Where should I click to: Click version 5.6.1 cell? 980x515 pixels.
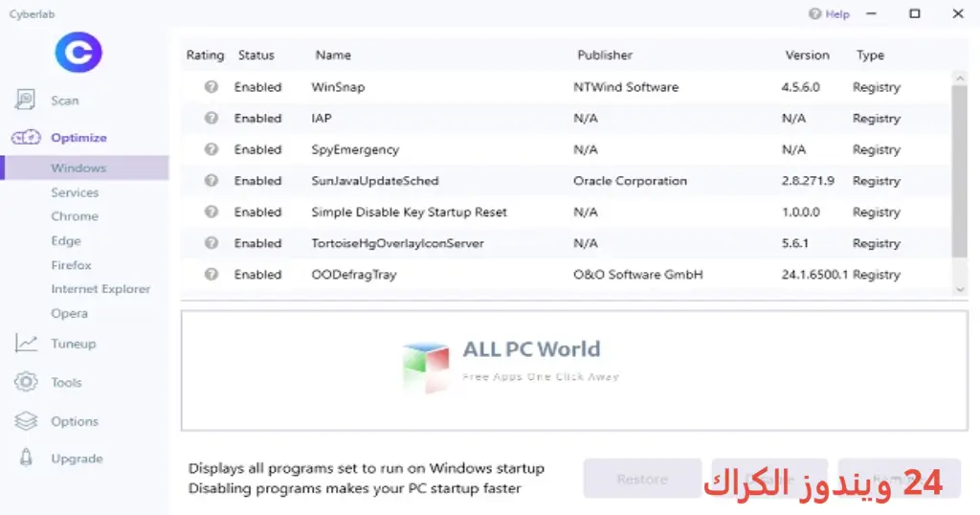pos(795,243)
